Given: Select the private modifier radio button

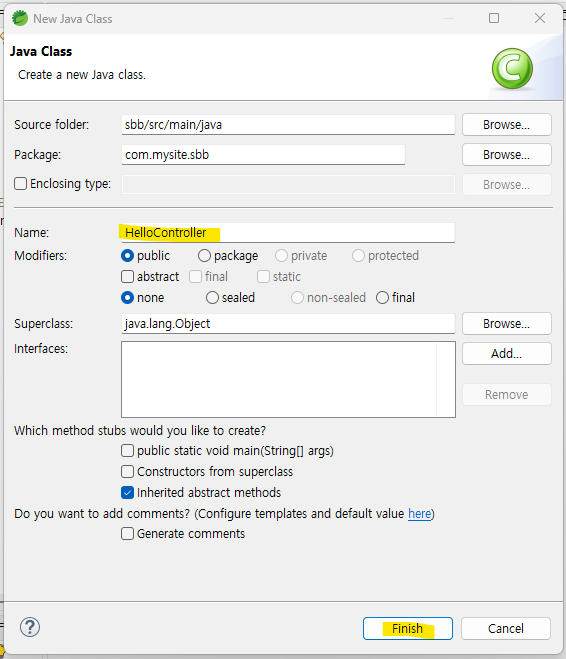Looking at the screenshot, I should pyautogui.click(x=281, y=256).
